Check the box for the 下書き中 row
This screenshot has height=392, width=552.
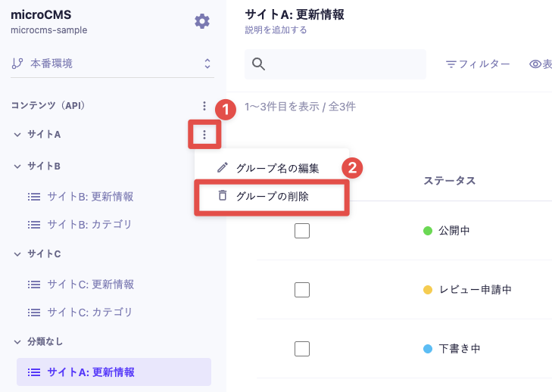coord(302,349)
